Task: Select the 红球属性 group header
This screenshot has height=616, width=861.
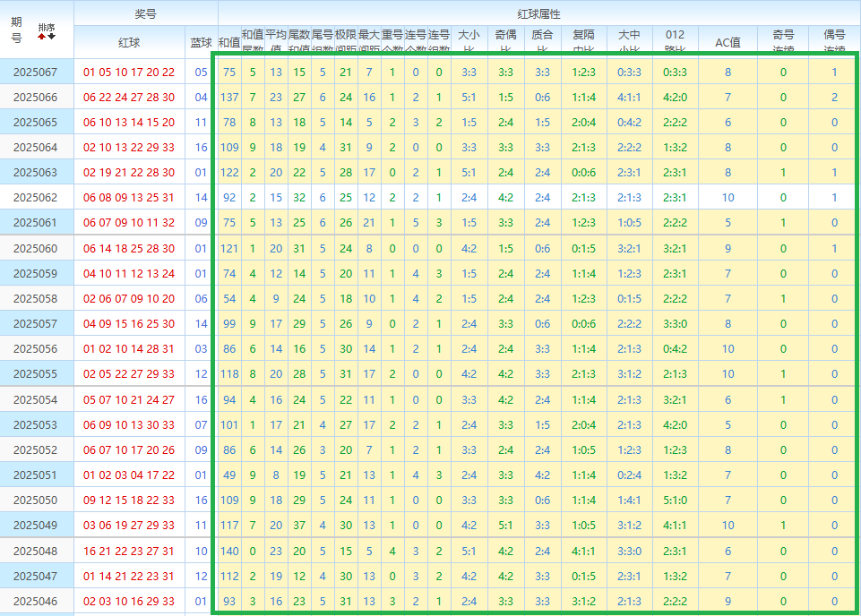Action: (x=538, y=13)
